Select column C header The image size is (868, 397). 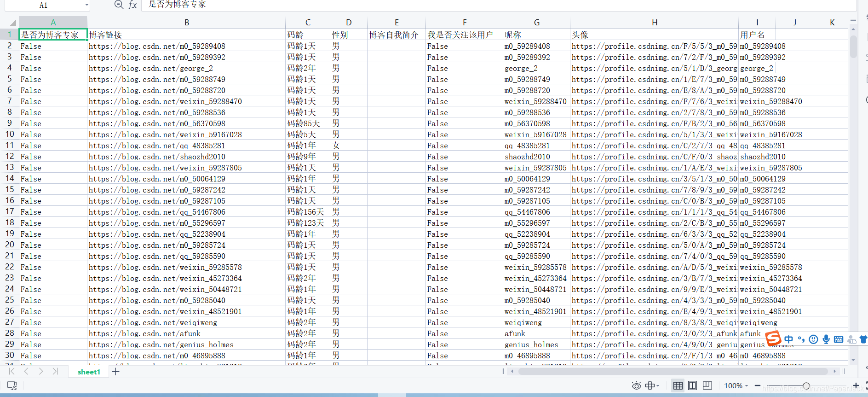pos(308,22)
